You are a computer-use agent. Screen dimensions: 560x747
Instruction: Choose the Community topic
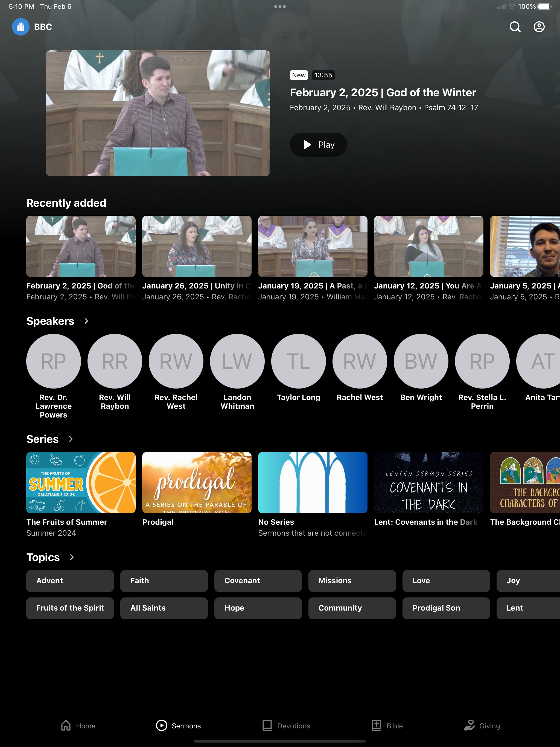pyautogui.click(x=352, y=608)
